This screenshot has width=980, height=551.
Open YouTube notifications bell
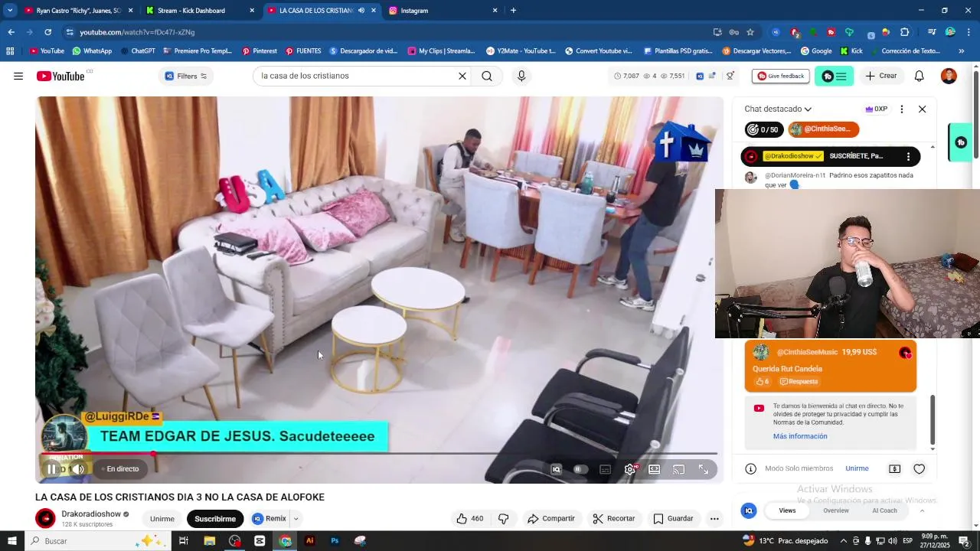pos(920,76)
